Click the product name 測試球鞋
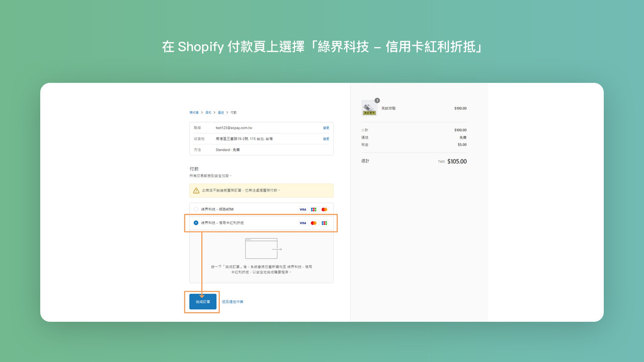644x362 pixels. (388, 108)
